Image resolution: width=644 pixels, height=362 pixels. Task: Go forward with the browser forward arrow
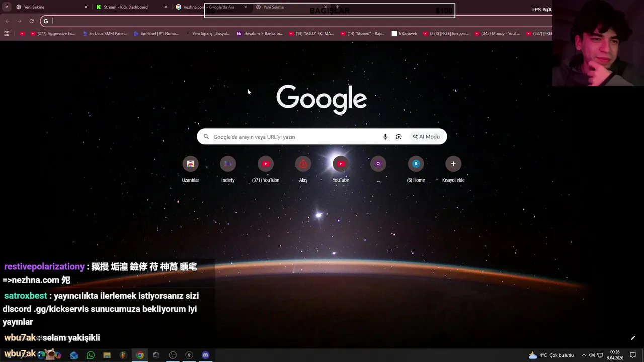coord(19,21)
